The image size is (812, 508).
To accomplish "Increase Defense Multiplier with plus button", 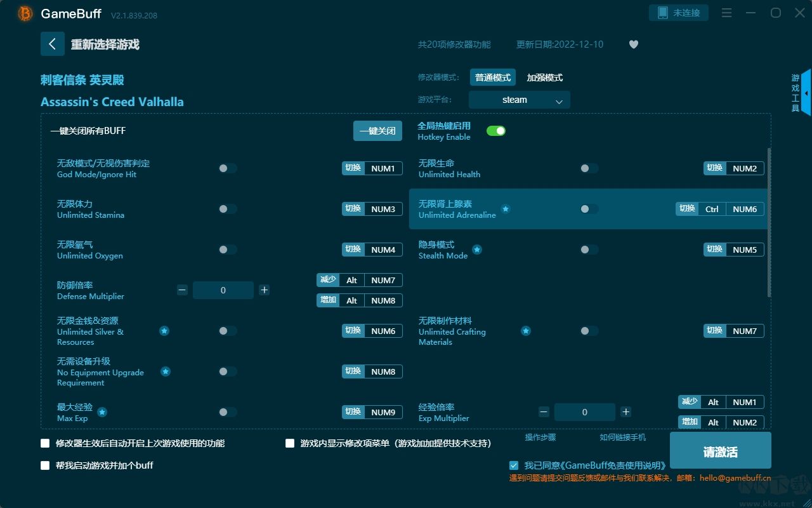I will 265,290.
